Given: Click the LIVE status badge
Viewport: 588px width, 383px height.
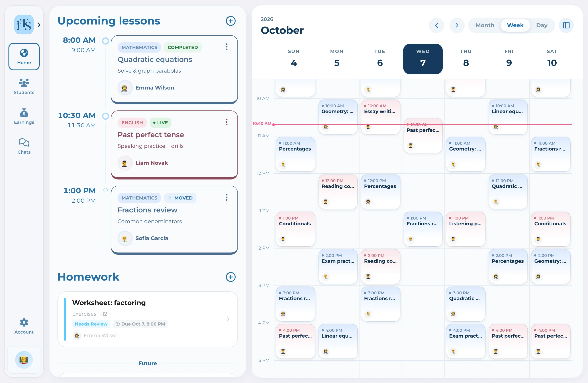Looking at the screenshot, I should click(160, 123).
